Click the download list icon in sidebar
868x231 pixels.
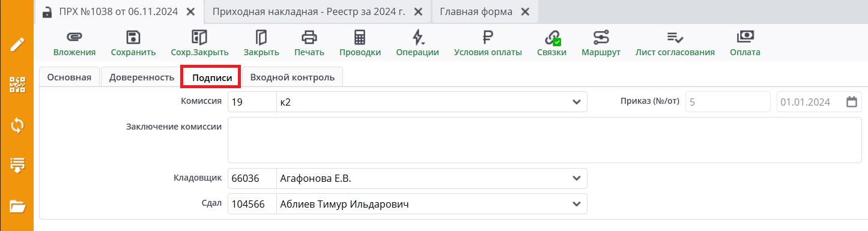tap(17, 165)
